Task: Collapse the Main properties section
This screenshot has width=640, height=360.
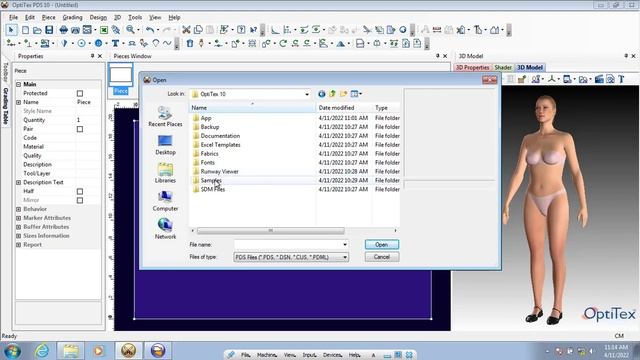Action: [x=18, y=84]
